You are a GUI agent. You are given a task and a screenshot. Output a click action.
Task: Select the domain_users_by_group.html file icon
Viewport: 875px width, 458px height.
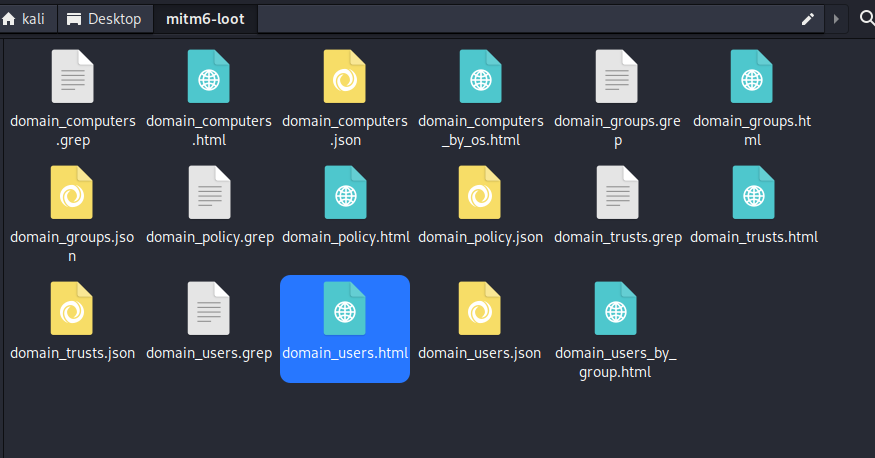coord(616,308)
